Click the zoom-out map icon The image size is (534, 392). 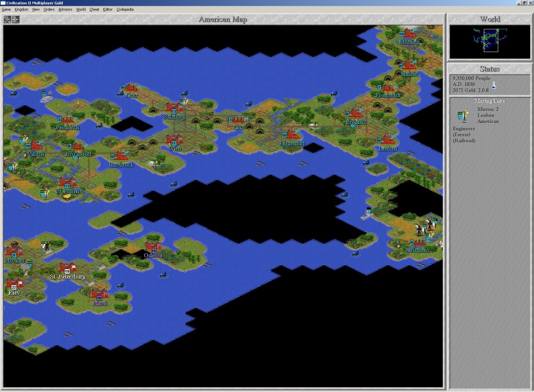pos(16,20)
